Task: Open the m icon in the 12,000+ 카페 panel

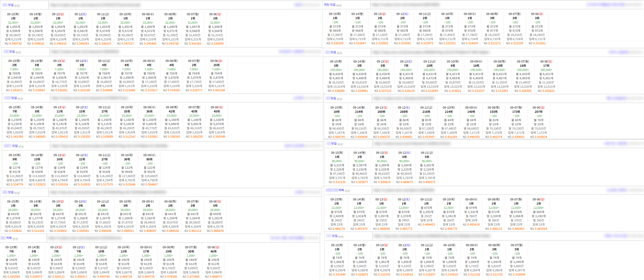Action: pyautogui.click(x=346, y=191)
